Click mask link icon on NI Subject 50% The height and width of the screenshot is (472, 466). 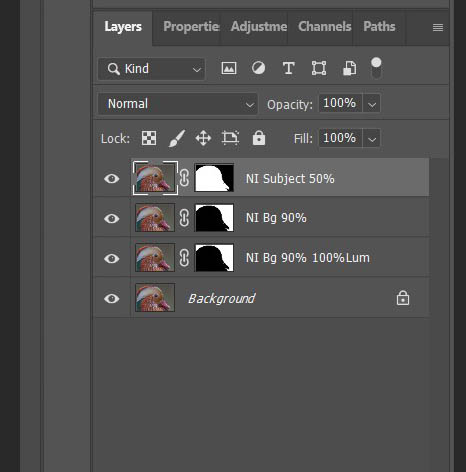[184, 178]
